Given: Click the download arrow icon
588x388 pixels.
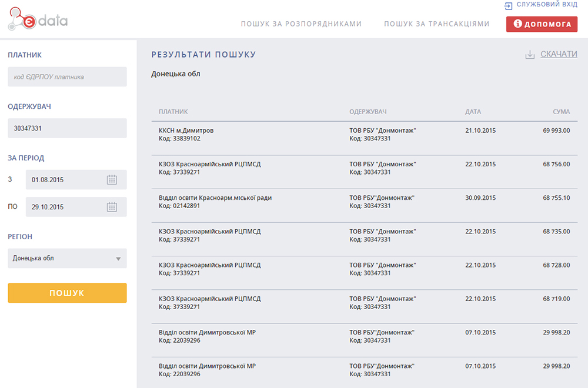Looking at the screenshot, I should click(529, 55).
